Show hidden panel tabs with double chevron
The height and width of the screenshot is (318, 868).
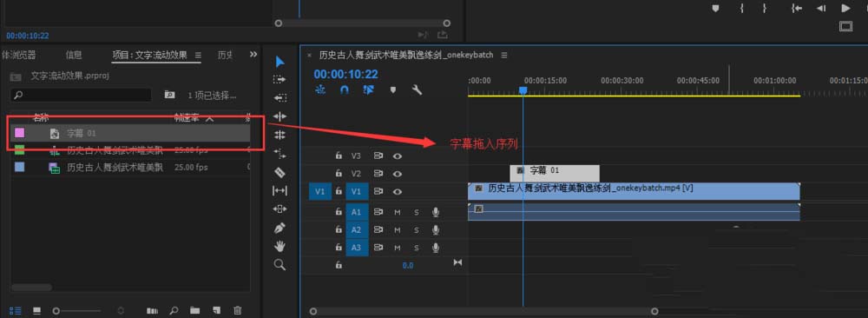[253, 54]
